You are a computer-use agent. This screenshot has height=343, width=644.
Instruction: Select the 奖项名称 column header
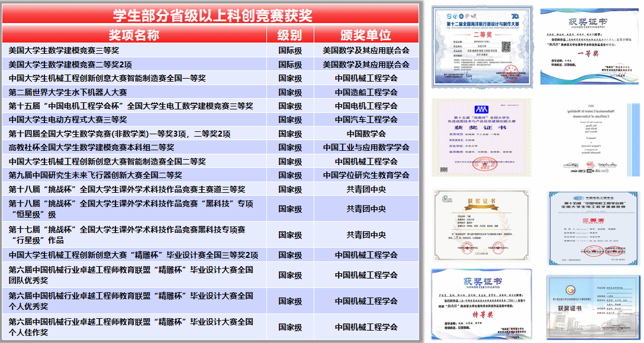pyautogui.click(x=134, y=35)
